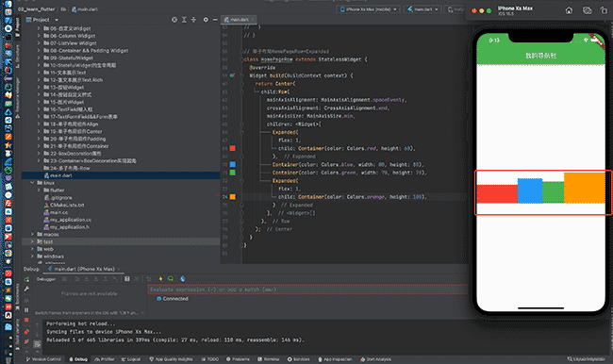Viewport: 613px width, 364px height.
Task: Collapse all in Project panel toolbar
Action: pyautogui.click(x=193, y=20)
